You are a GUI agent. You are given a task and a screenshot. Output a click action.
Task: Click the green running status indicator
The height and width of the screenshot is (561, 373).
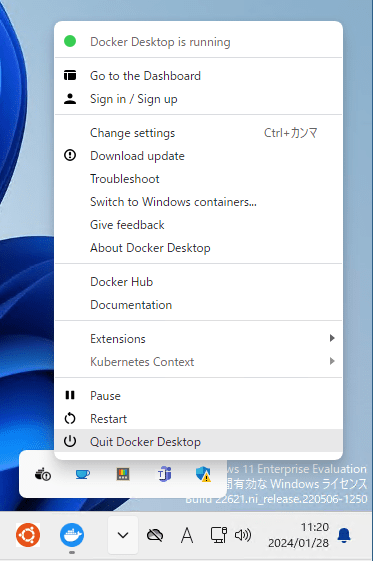pos(70,41)
